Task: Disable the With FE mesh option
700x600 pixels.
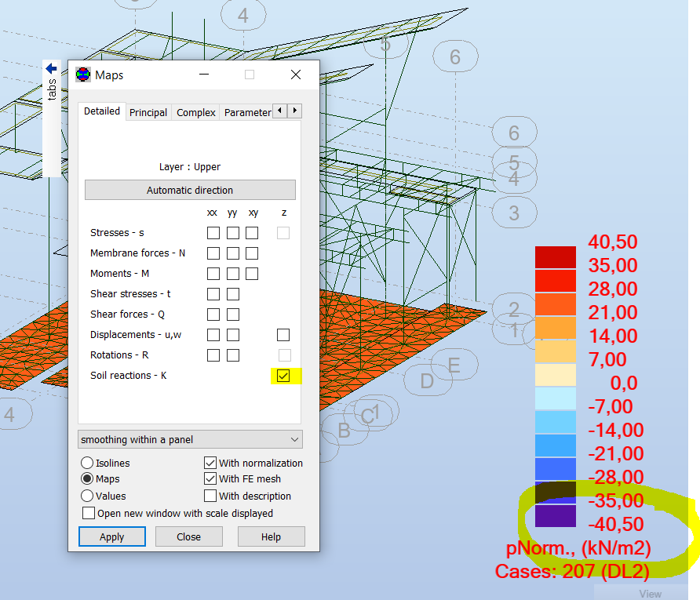Action: coord(210,478)
